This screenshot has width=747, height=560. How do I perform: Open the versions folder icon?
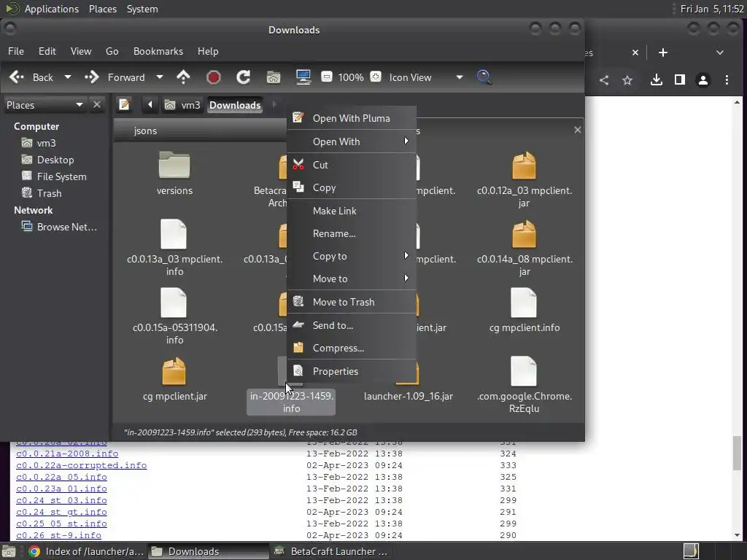click(x=174, y=166)
